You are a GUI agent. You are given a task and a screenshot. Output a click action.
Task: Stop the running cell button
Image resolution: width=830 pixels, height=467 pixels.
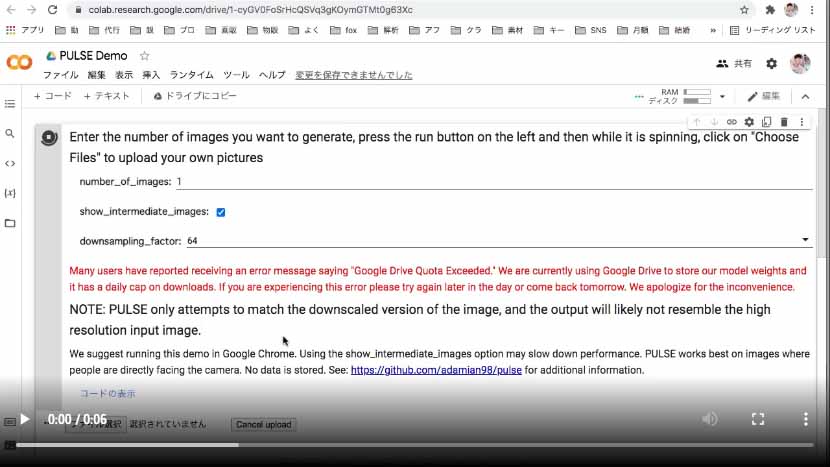49,138
